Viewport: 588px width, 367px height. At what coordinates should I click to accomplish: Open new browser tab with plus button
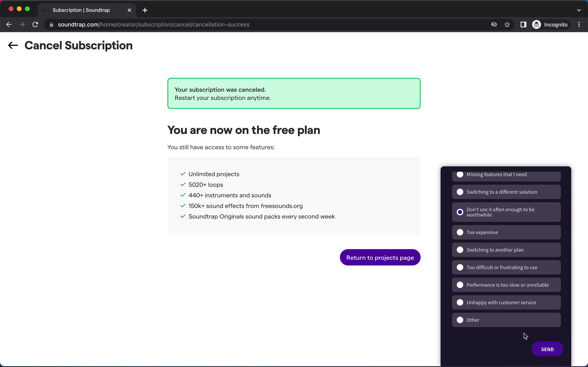(x=145, y=9)
